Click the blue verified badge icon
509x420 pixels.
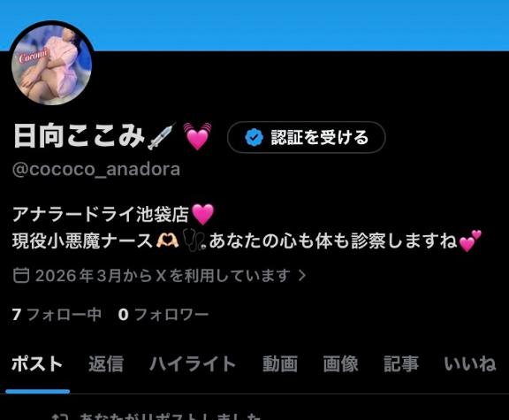254,137
